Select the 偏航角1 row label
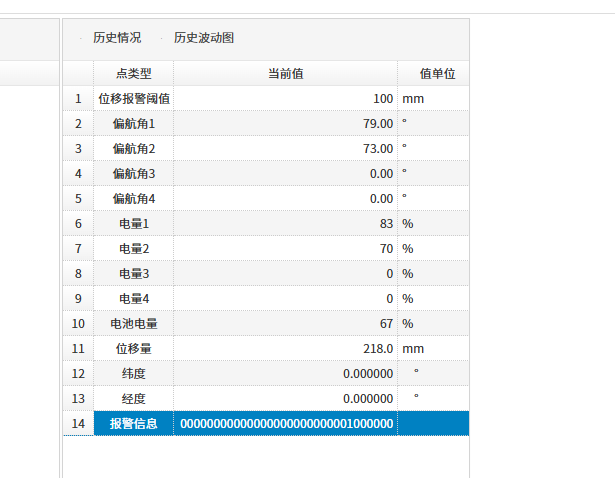 (x=133, y=124)
